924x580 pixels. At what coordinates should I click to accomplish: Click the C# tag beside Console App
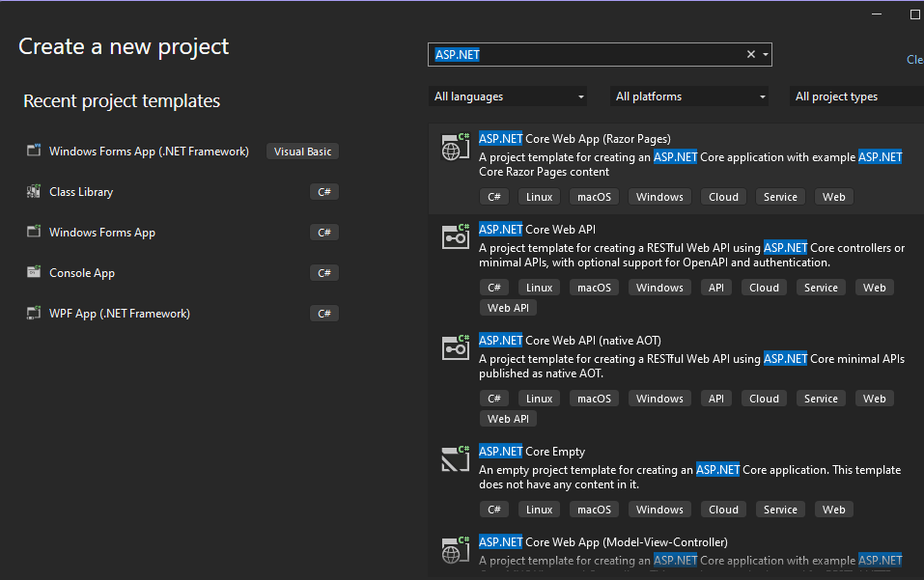point(324,273)
